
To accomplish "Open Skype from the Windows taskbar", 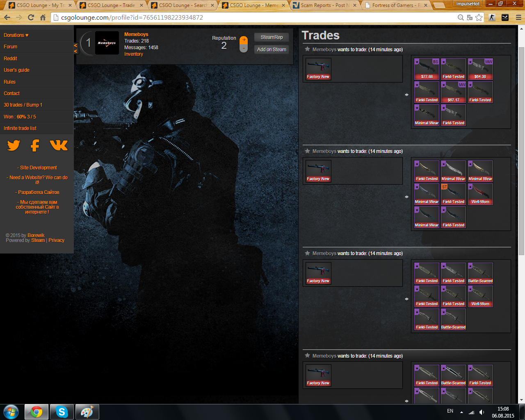I will click(62, 412).
